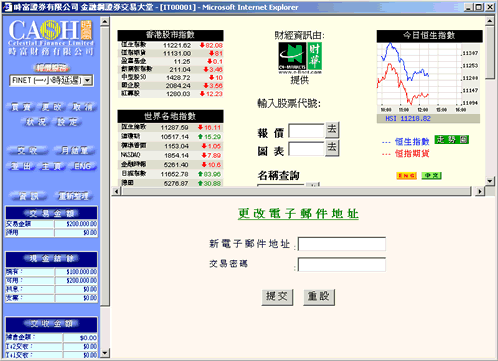Click the 登出 logout button

coord(21,166)
